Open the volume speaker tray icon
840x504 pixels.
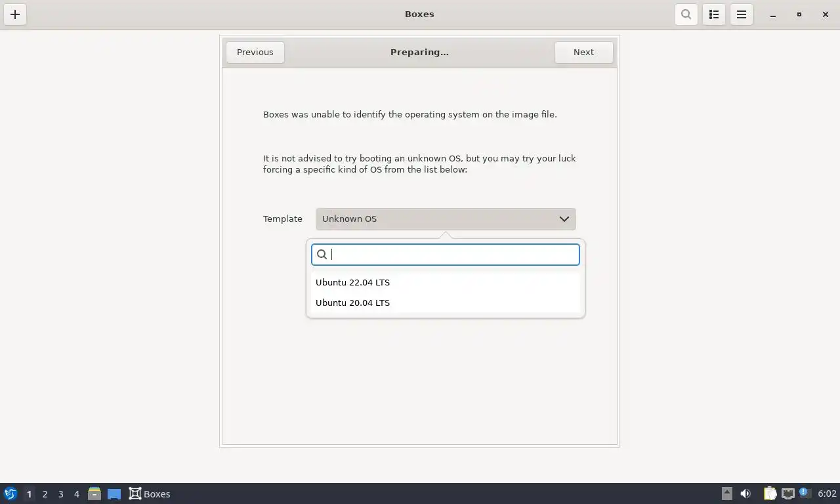click(745, 494)
